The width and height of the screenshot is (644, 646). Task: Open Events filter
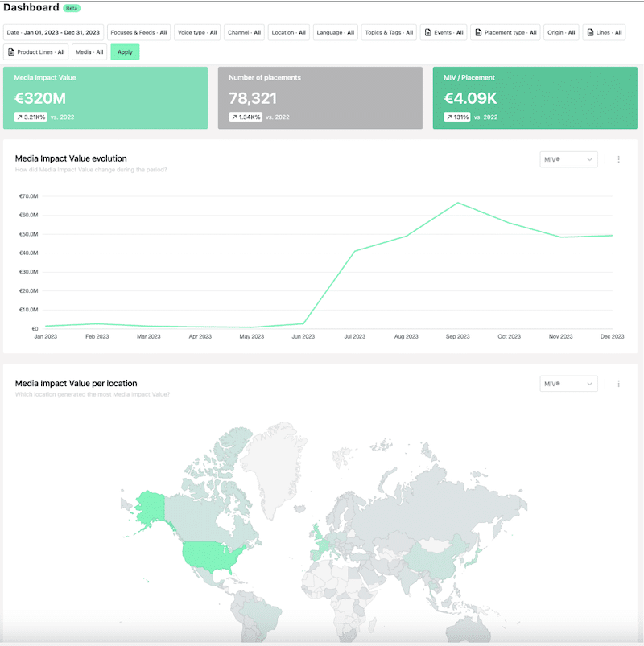pyautogui.click(x=444, y=32)
